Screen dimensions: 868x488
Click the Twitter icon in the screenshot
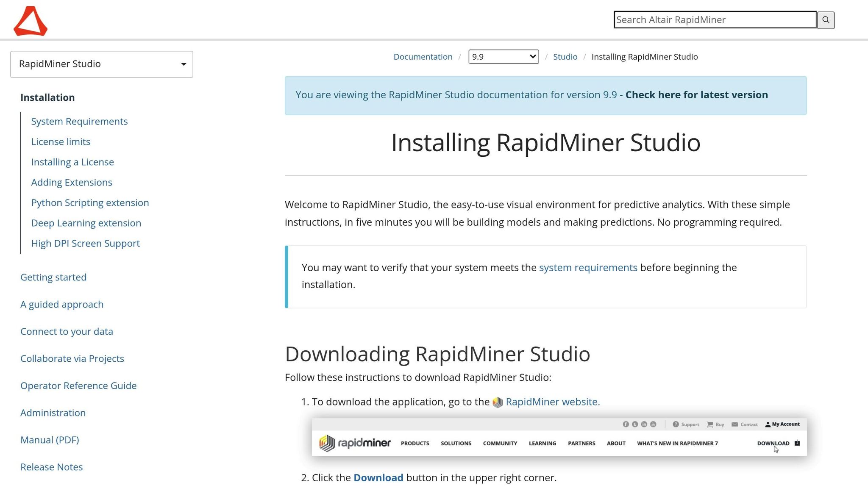(x=635, y=424)
